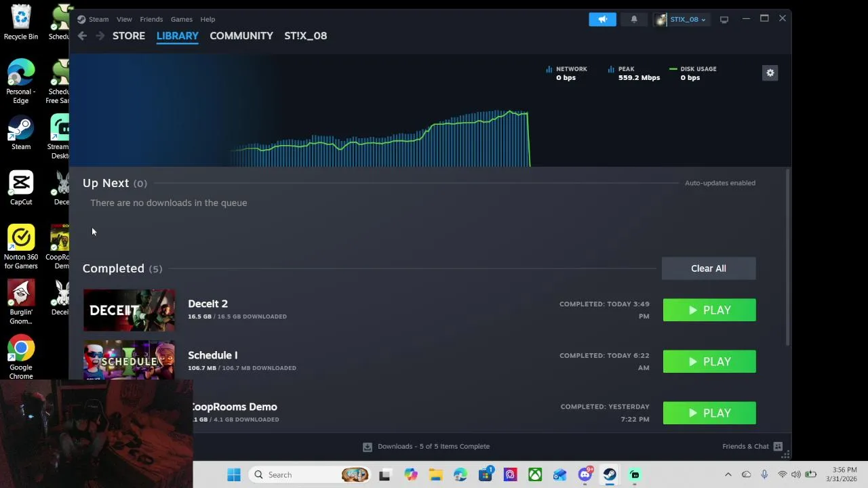
Task: Play CoopRooms Demo
Action: pos(709,413)
